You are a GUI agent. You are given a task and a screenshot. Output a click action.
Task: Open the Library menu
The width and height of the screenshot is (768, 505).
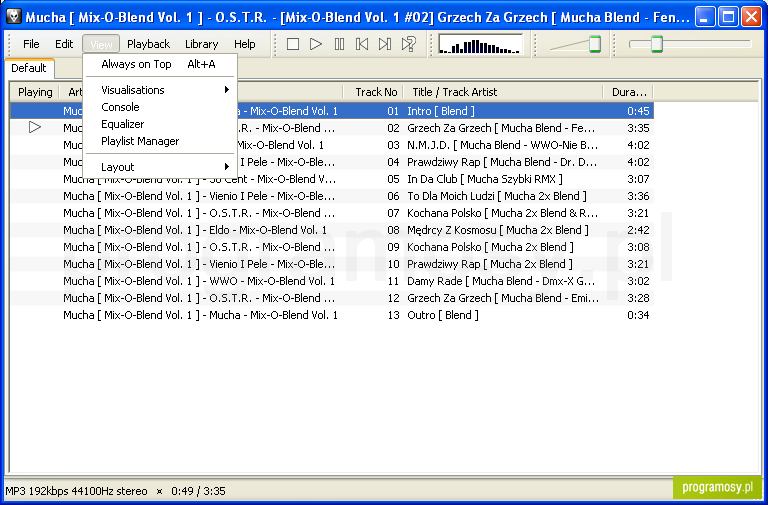pyautogui.click(x=201, y=44)
